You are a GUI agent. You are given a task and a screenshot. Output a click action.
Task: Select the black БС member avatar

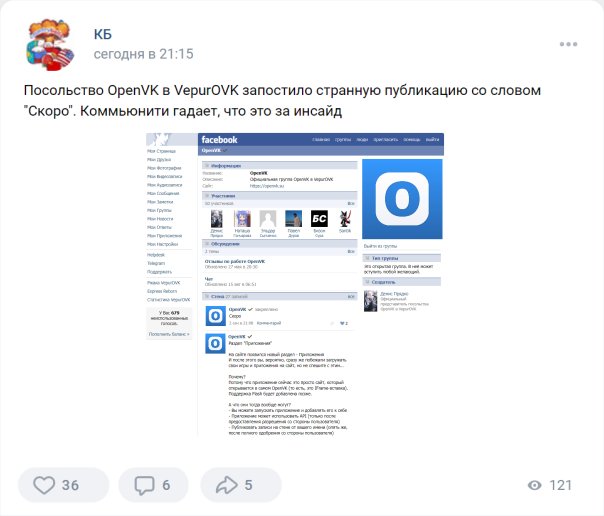pos(319,219)
